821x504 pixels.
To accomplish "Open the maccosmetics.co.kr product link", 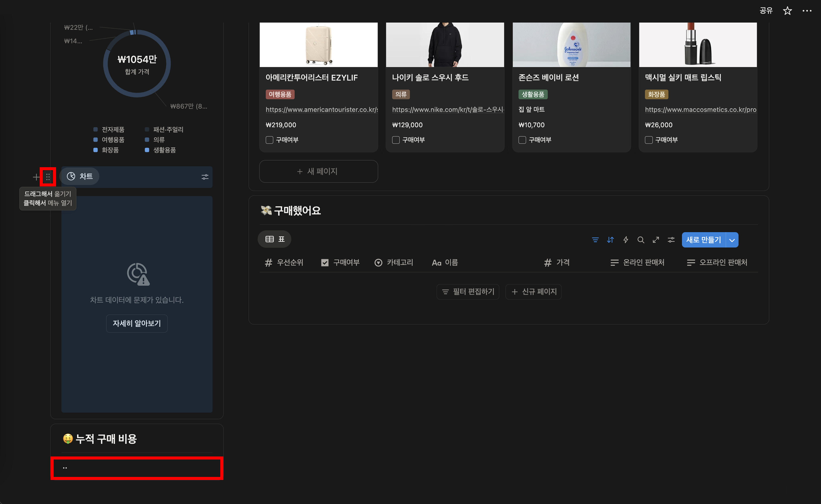I will [700, 110].
